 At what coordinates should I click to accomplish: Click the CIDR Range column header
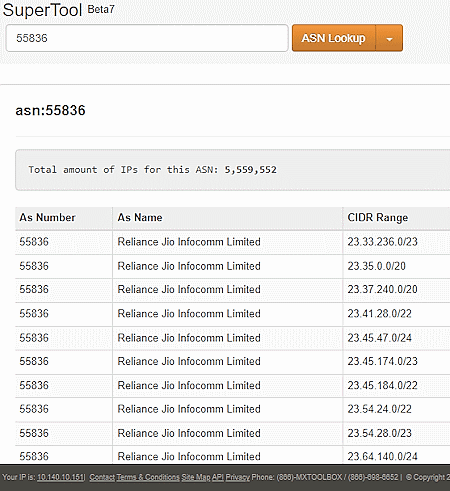click(378, 218)
